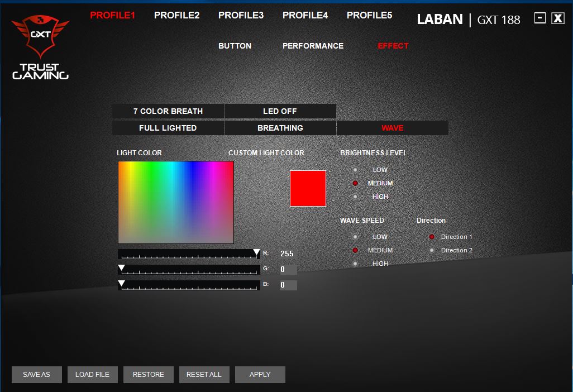Select the PROFILE3 tab
Image resolution: width=573 pixels, height=392 pixels.
pyautogui.click(x=241, y=15)
